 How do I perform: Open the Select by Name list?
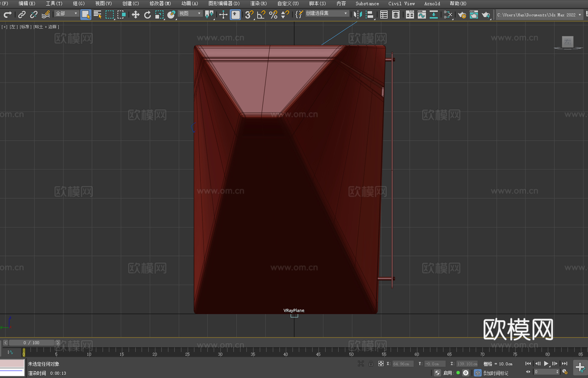[98, 14]
